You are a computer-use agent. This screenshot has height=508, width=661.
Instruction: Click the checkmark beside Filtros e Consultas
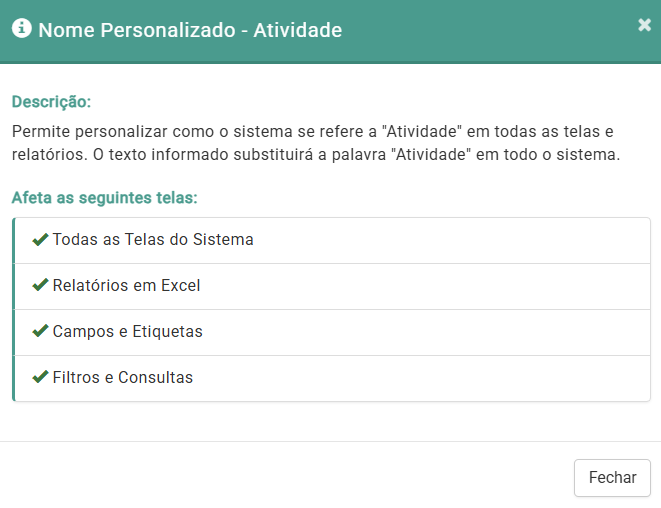click(40, 378)
